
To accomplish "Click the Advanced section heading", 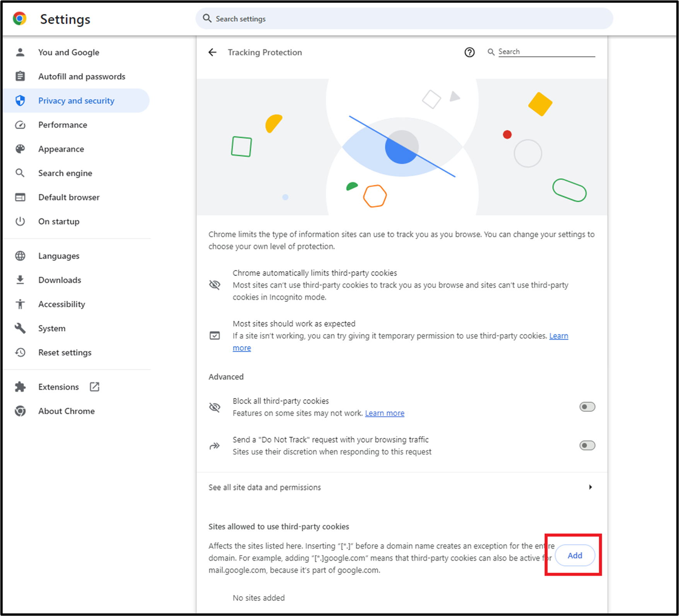I will (x=226, y=377).
